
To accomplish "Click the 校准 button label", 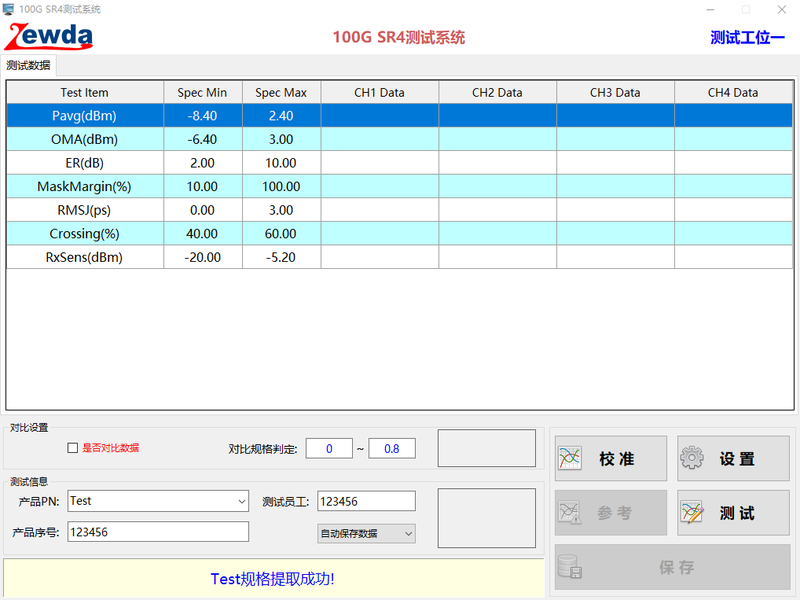I will click(x=616, y=459).
